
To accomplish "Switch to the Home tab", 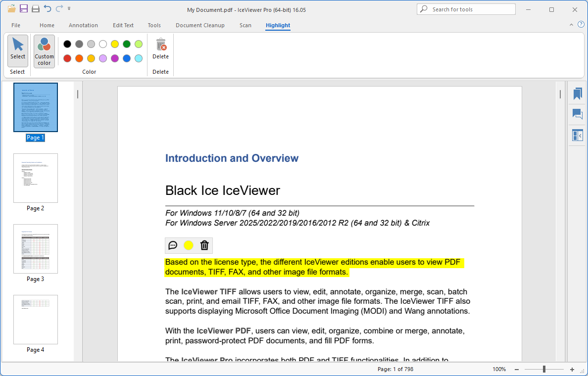I will [47, 25].
